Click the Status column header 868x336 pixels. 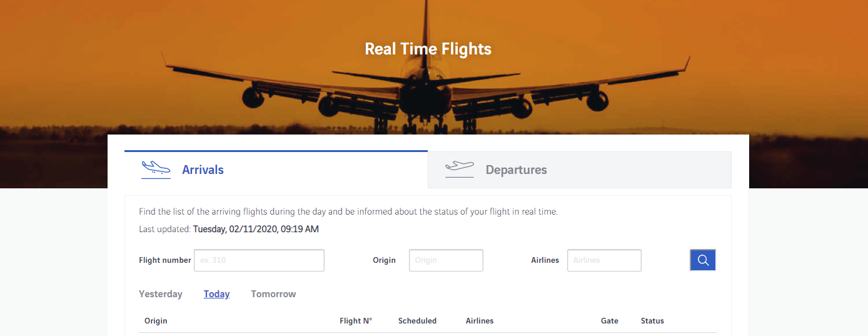(652, 321)
